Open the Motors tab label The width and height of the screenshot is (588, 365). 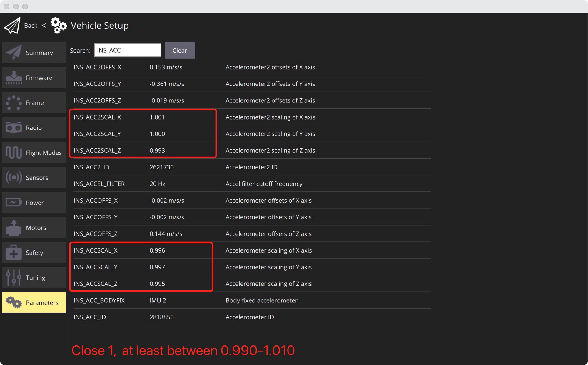(36, 228)
